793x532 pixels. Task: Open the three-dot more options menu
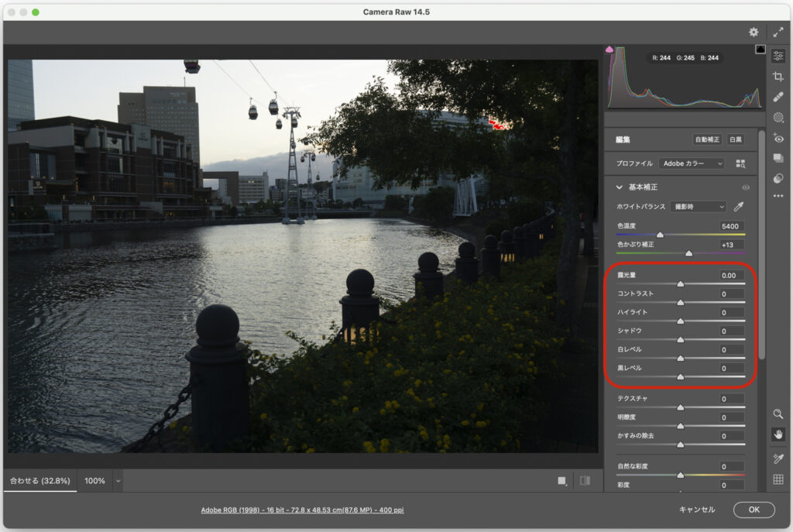coord(778,196)
